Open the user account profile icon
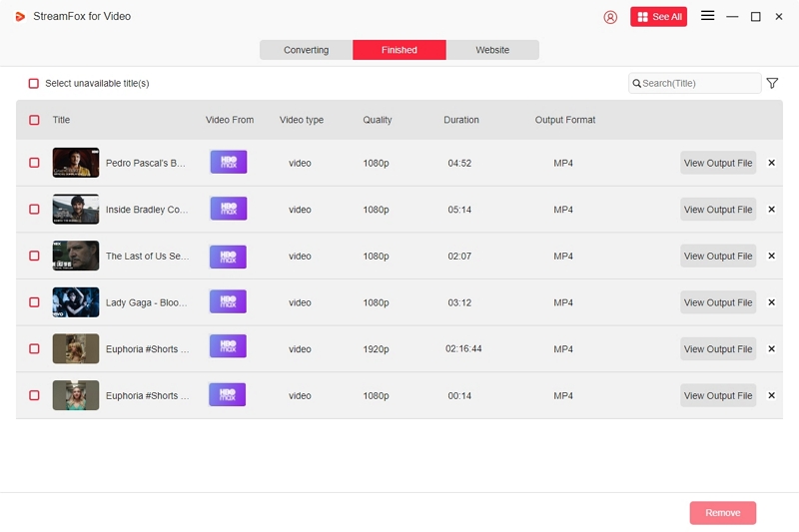This screenshot has height=532, width=799. click(610, 17)
